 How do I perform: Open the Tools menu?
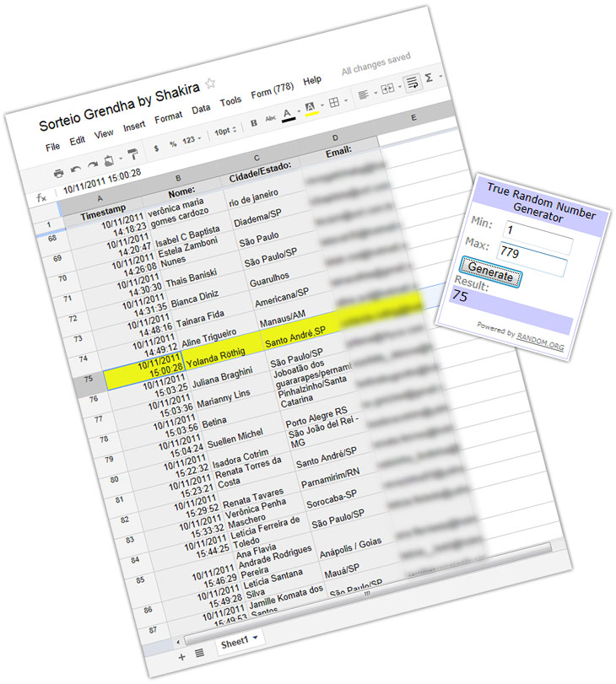[230, 102]
